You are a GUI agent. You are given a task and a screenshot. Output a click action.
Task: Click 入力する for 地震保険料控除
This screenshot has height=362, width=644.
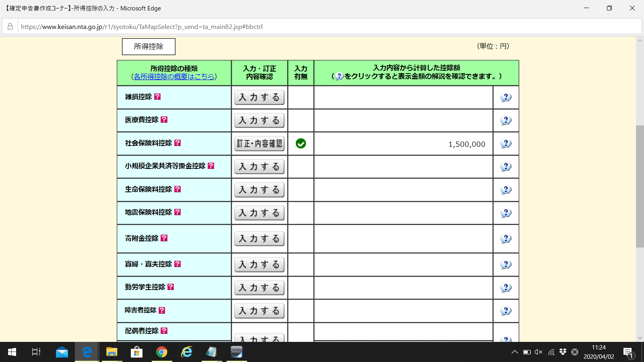[x=259, y=213]
